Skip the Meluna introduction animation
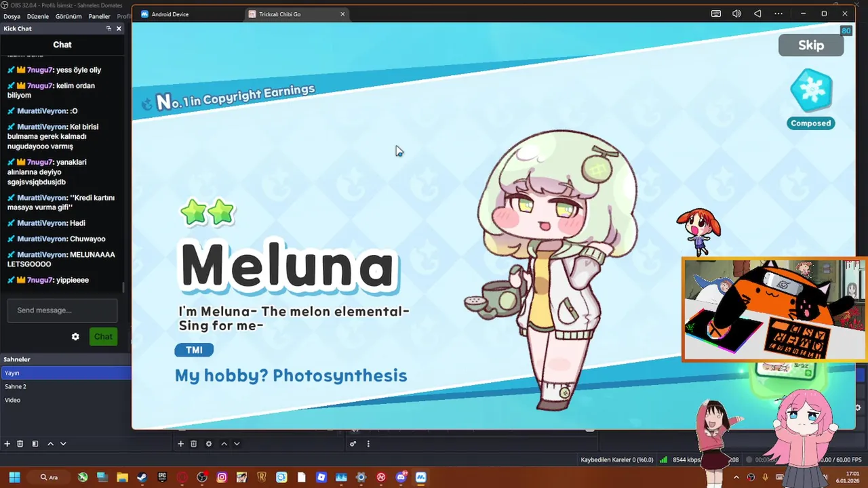Viewport: 868px width, 488px height. (x=811, y=45)
